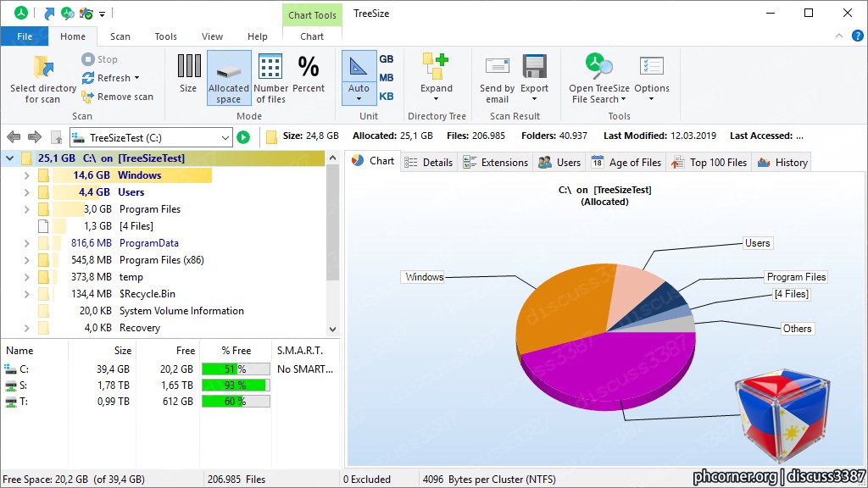Switch to the Details tab
Viewport: 868px width, 488px height.
click(428, 162)
